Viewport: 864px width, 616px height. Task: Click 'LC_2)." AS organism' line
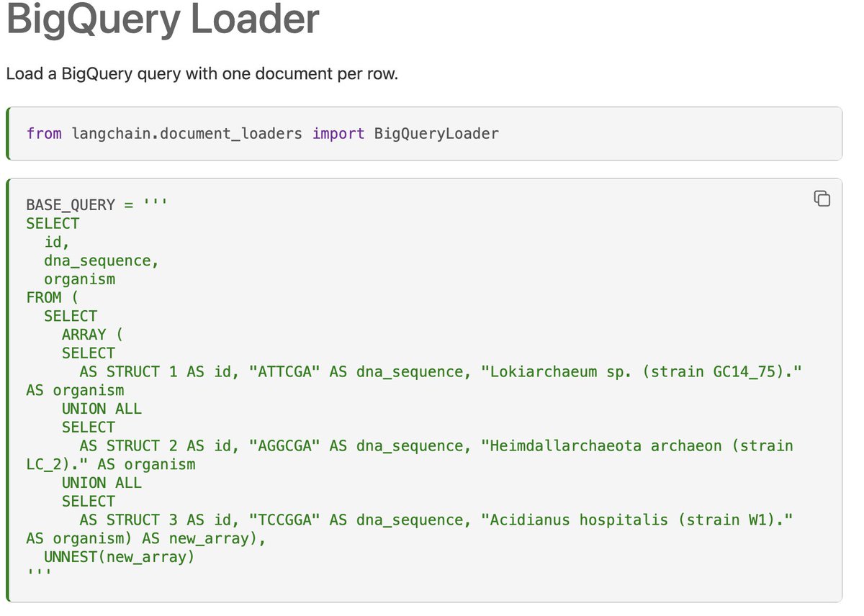click(x=111, y=464)
